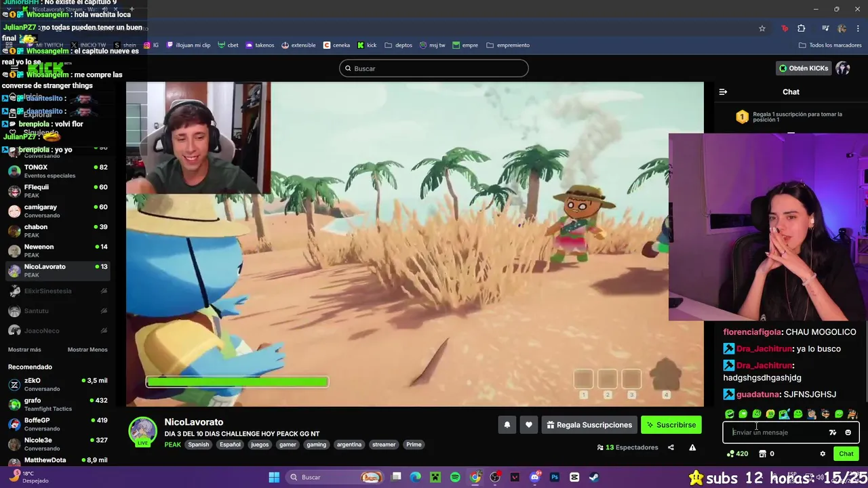The height and width of the screenshot is (488, 868).
Task: Click the Obtén KICKs button
Action: pos(804,68)
